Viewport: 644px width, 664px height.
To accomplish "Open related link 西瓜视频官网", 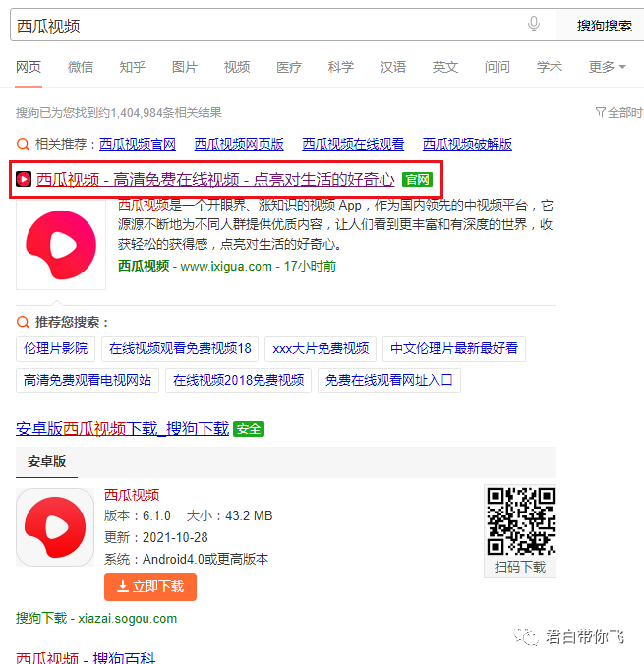I will click(x=138, y=144).
